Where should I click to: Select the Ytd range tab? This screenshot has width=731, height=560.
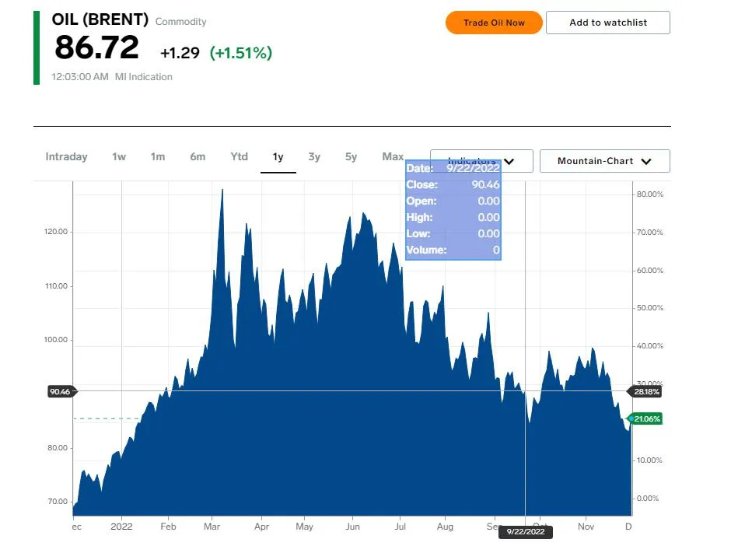click(239, 157)
